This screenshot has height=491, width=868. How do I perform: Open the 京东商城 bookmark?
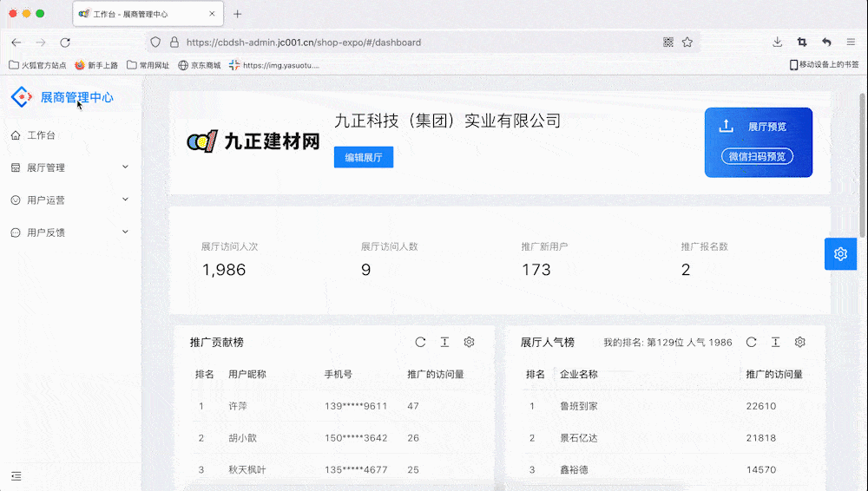pyautogui.click(x=200, y=65)
